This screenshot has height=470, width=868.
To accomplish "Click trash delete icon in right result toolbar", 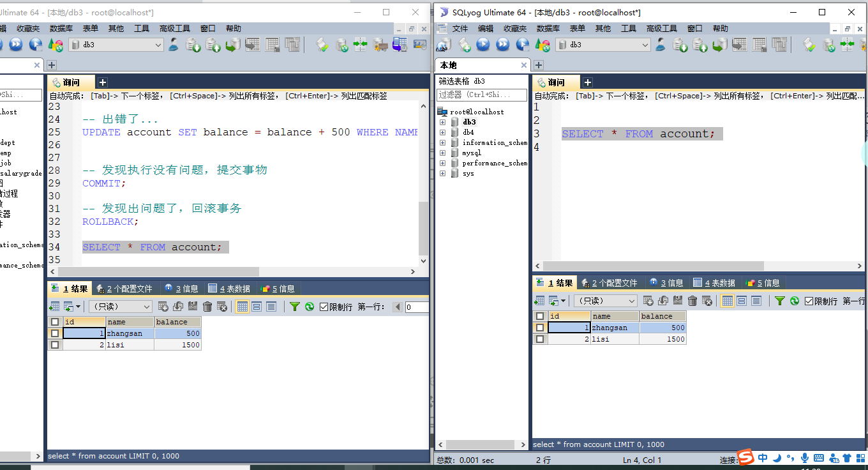I will tap(692, 301).
